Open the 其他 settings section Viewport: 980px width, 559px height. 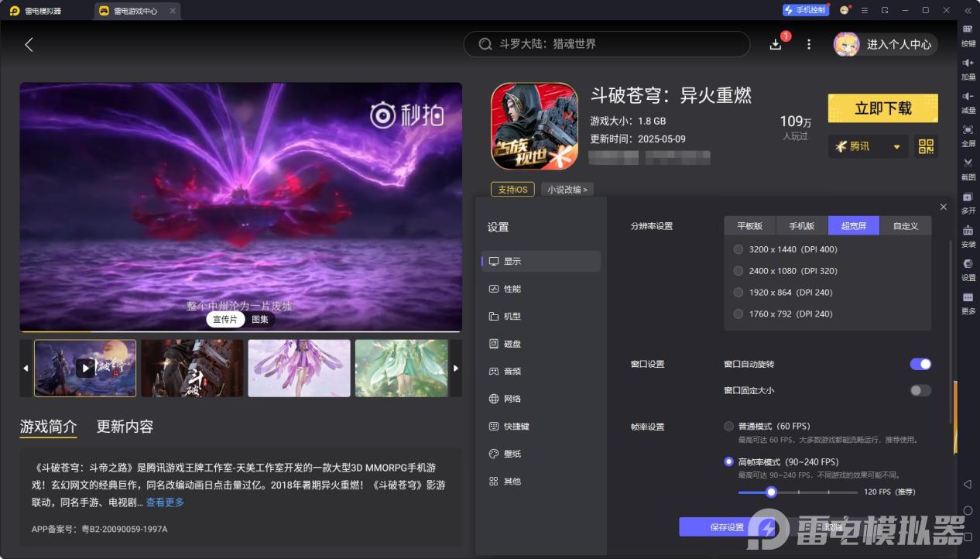(x=541, y=482)
